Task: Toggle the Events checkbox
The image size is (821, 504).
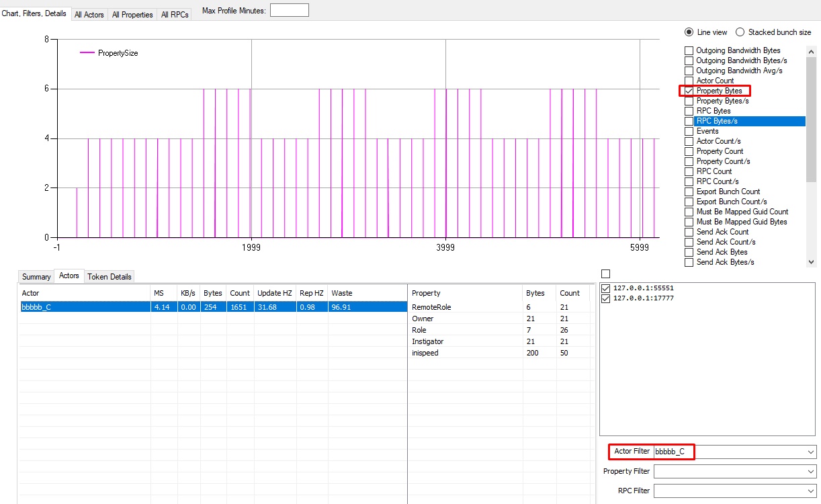Action: click(x=689, y=131)
